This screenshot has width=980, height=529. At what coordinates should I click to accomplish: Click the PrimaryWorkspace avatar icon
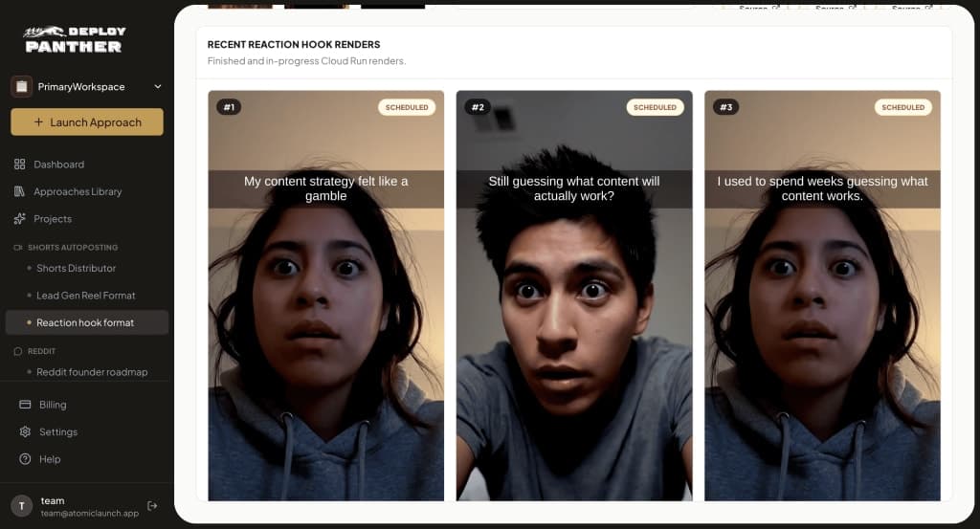pyautogui.click(x=21, y=87)
